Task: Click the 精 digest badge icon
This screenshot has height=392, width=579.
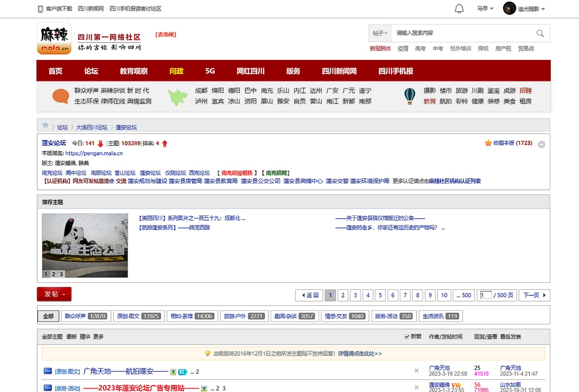Action: coord(182,372)
